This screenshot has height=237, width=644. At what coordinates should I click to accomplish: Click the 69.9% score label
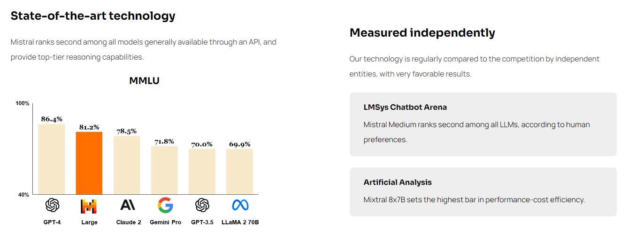click(239, 145)
